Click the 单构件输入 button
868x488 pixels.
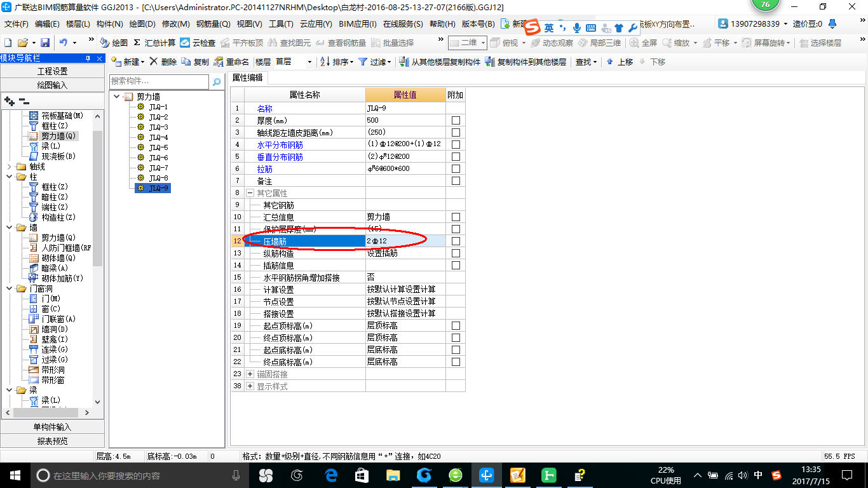pyautogui.click(x=53, y=427)
